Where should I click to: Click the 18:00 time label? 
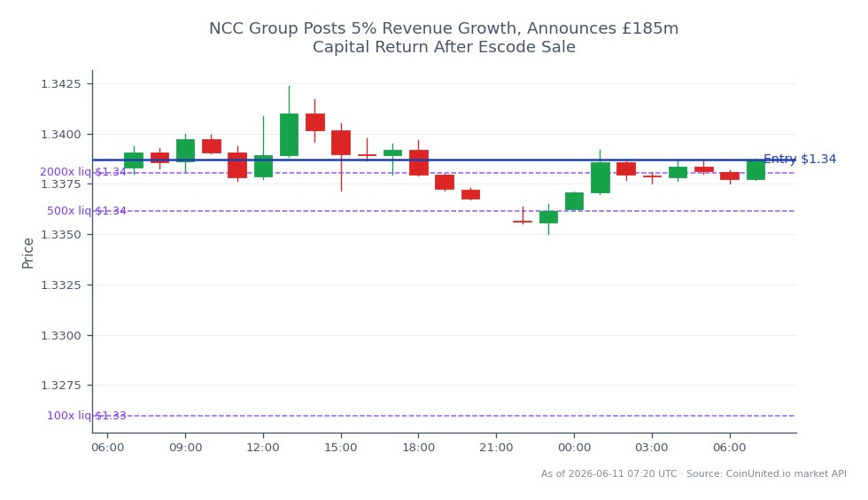[x=418, y=448]
